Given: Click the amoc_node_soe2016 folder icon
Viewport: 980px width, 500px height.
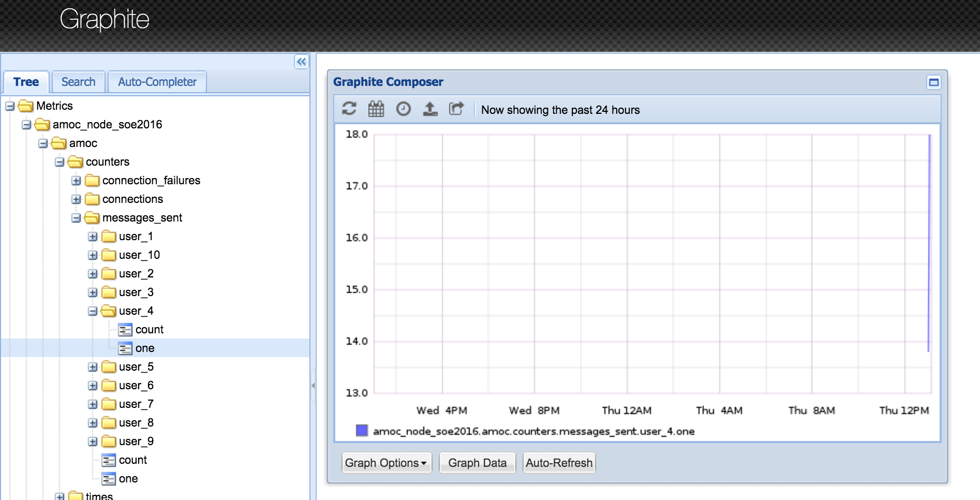Looking at the screenshot, I should (42, 125).
